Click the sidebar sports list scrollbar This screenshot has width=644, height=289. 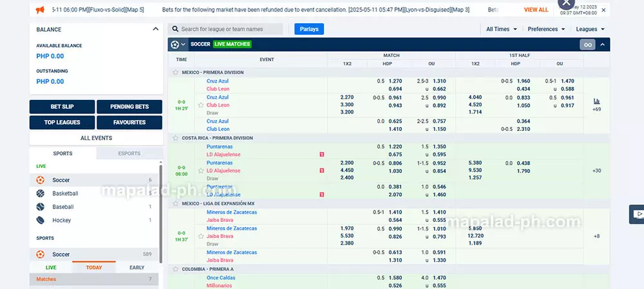[x=160, y=213]
